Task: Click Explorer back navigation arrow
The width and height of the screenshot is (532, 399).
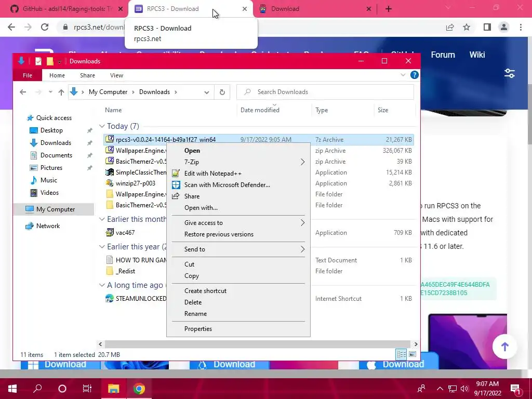Action: (23, 92)
